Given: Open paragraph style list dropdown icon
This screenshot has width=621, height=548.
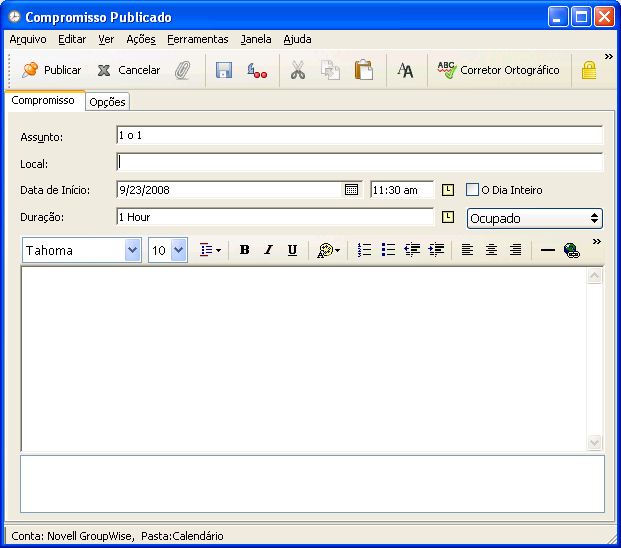Looking at the screenshot, I should point(210,250).
